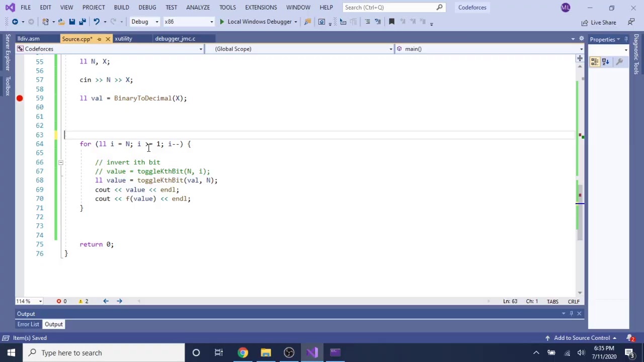Open the notifications bell in status bar
Screen dimensions: 644x362
tap(630, 338)
